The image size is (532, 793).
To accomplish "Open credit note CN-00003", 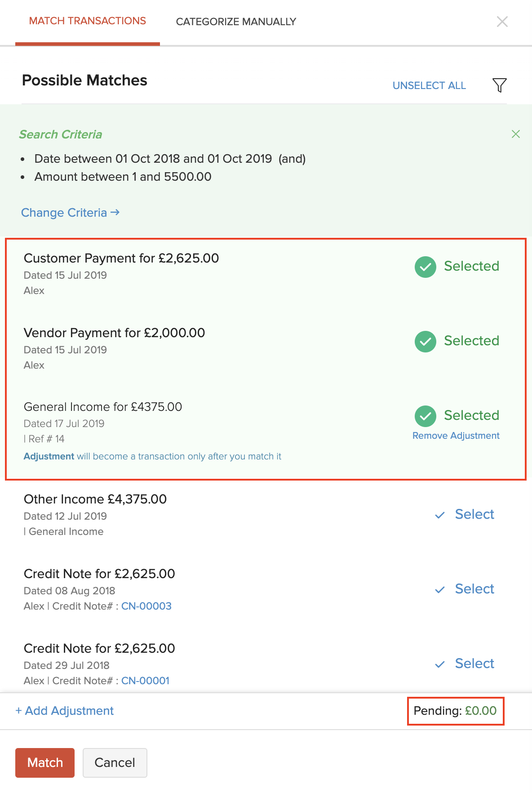I will 146,606.
